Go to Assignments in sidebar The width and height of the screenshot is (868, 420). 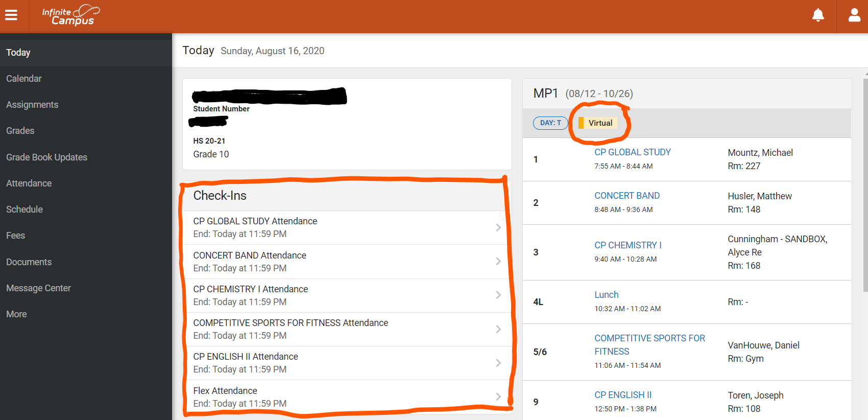pyautogui.click(x=86, y=105)
